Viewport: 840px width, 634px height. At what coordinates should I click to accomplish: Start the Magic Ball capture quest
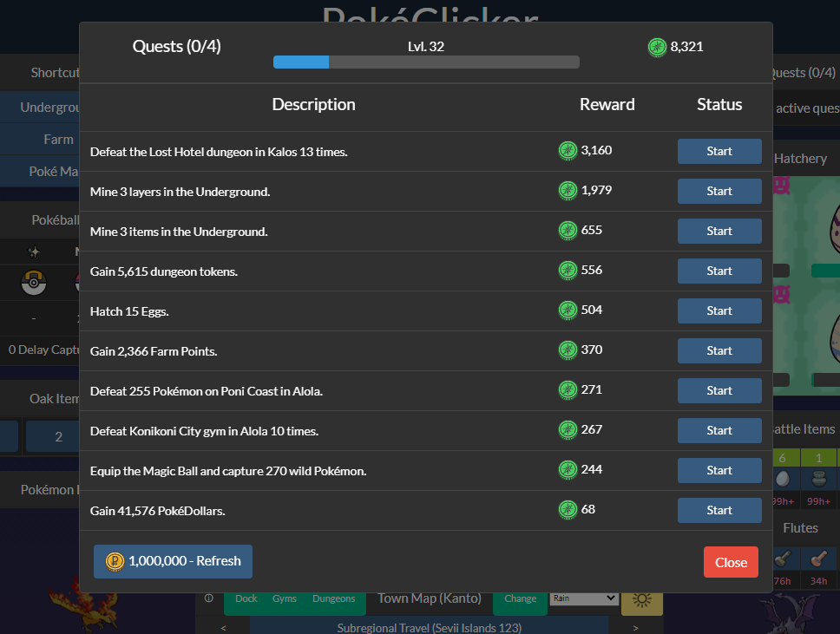coord(719,471)
